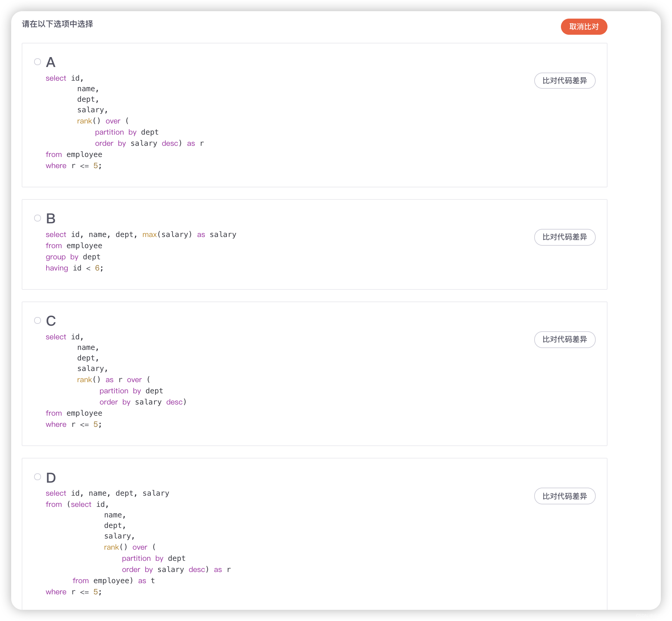Choose option C radio button
This screenshot has width=672, height=621.
click(x=37, y=321)
